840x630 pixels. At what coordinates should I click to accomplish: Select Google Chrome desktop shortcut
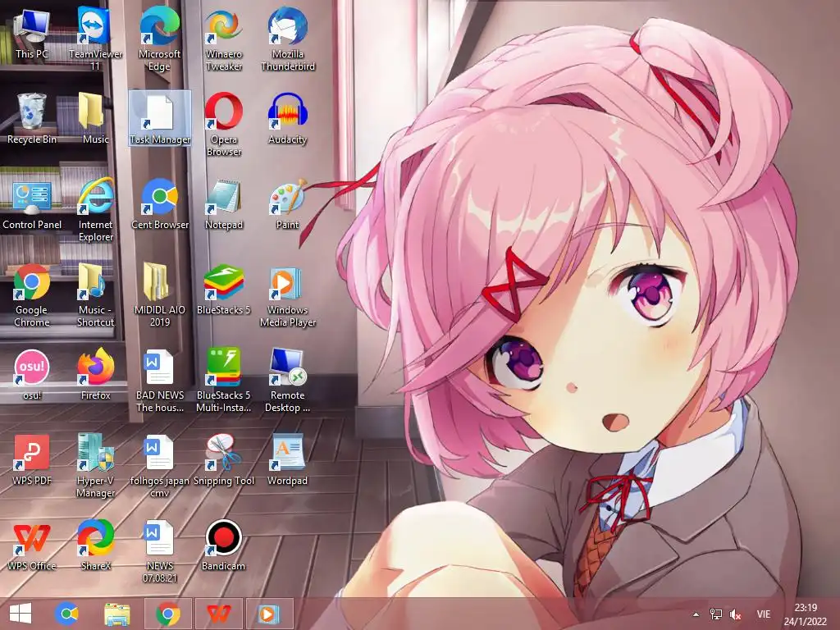(x=32, y=295)
